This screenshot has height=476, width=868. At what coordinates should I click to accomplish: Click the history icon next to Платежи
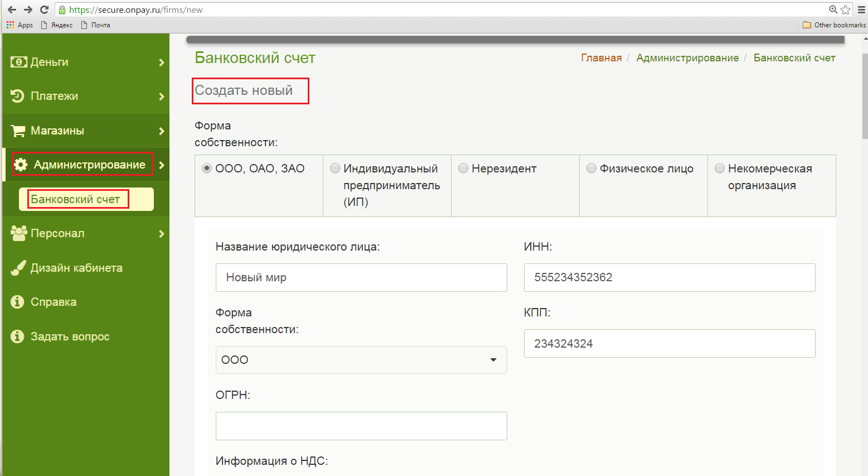pos(17,96)
